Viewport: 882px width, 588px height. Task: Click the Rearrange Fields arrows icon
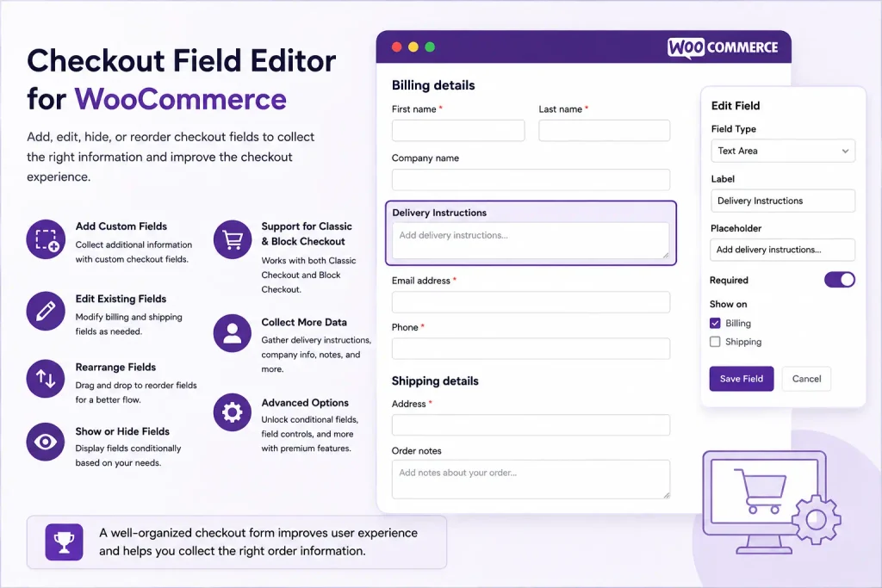[46, 378]
